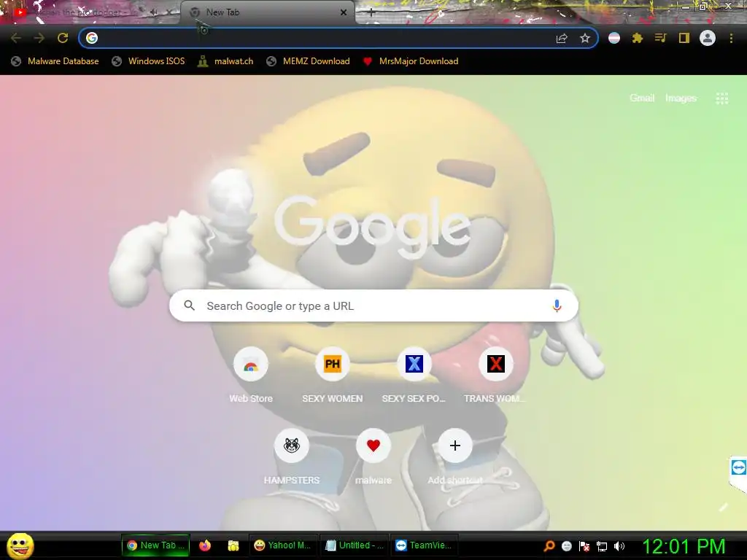747x560 pixels.
Task: Go forward with the forward arrow
Action: pos(39,38)
